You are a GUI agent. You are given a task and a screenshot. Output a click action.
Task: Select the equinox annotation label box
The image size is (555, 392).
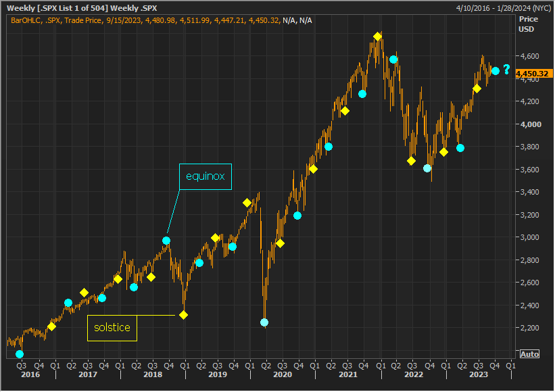tap(206, 177)
